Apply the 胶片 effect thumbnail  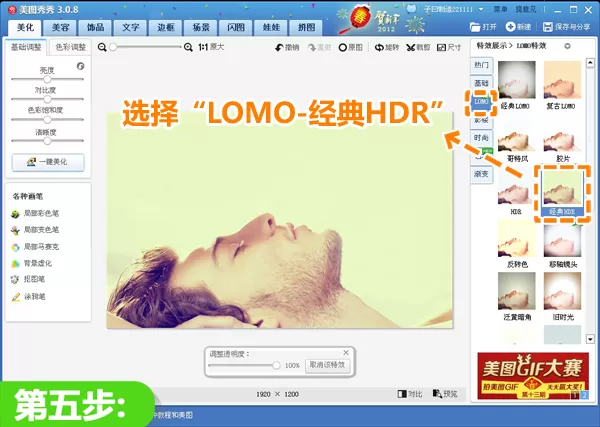(x=562, y=140)
